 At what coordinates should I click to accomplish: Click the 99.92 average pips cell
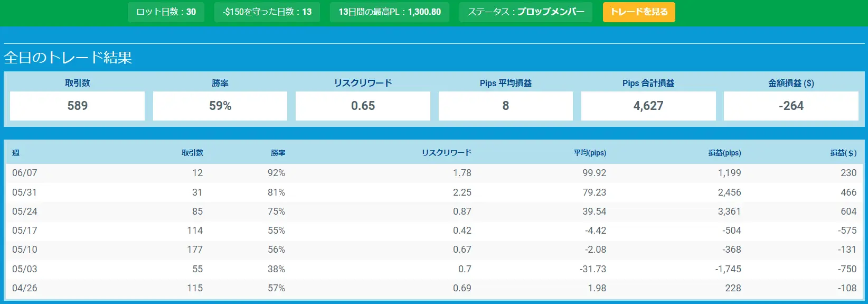(595, 173)
